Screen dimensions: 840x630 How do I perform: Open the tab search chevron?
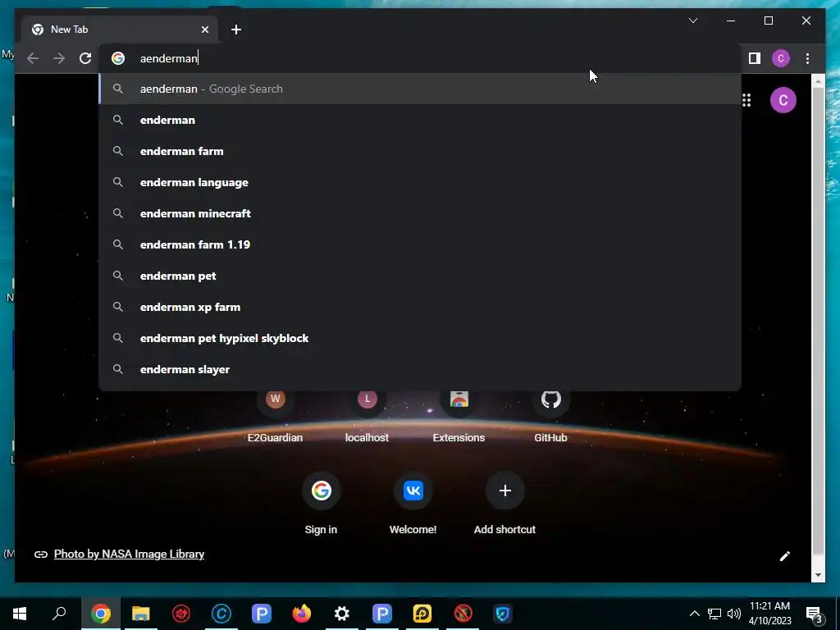pos(692,21)
